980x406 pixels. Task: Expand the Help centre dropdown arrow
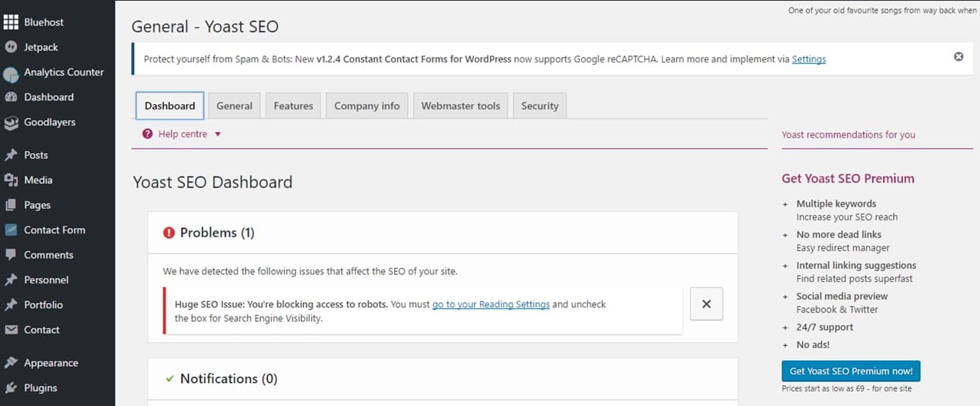click(218, 134)
